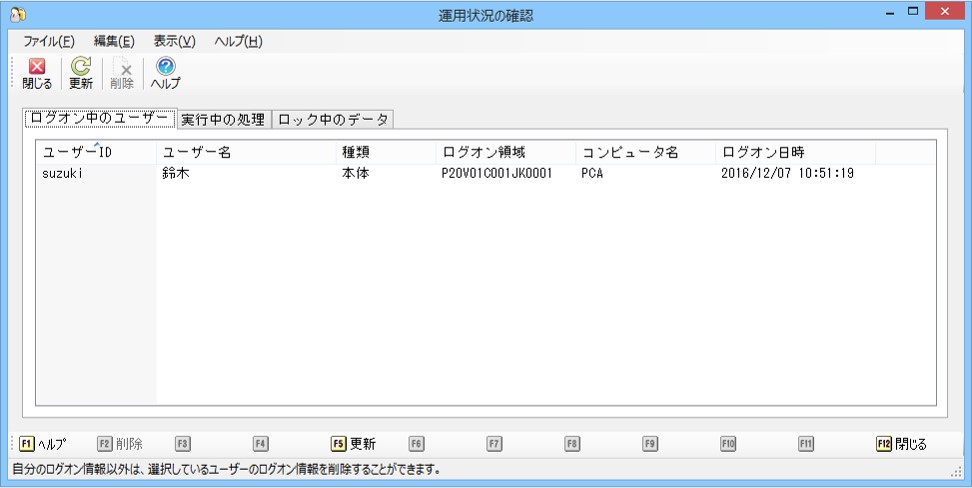This screenshot has width=972, height=488.
Task: Sort by the ログオン日時 column header
Action: pyautogui.click(x=795, y=152)
